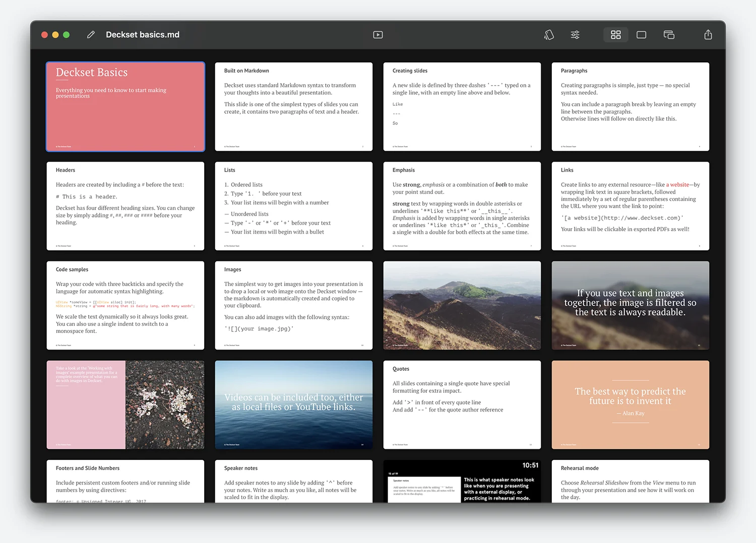The width and height of the screenshot is (756, 543).
Task: Select the 'text and images together' slide
Action: pos(631,305)
